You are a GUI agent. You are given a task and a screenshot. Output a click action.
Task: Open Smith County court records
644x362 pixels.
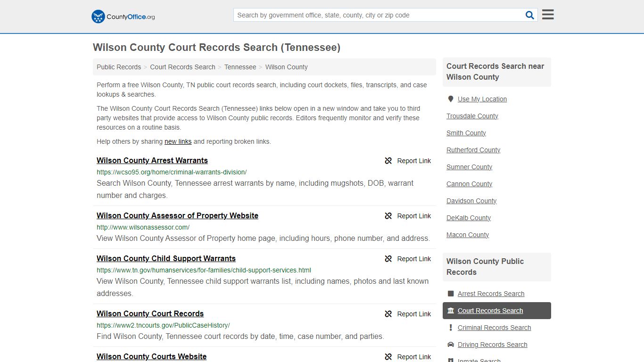coord(466,133)
